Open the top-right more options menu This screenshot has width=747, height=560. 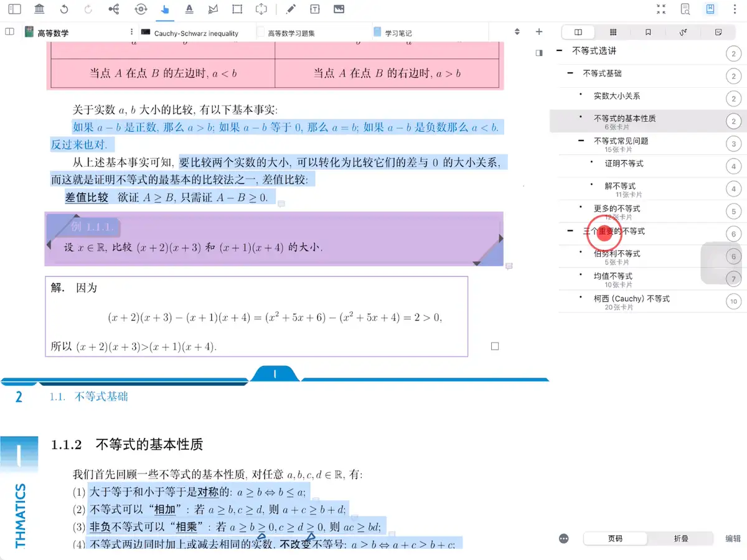733,9
